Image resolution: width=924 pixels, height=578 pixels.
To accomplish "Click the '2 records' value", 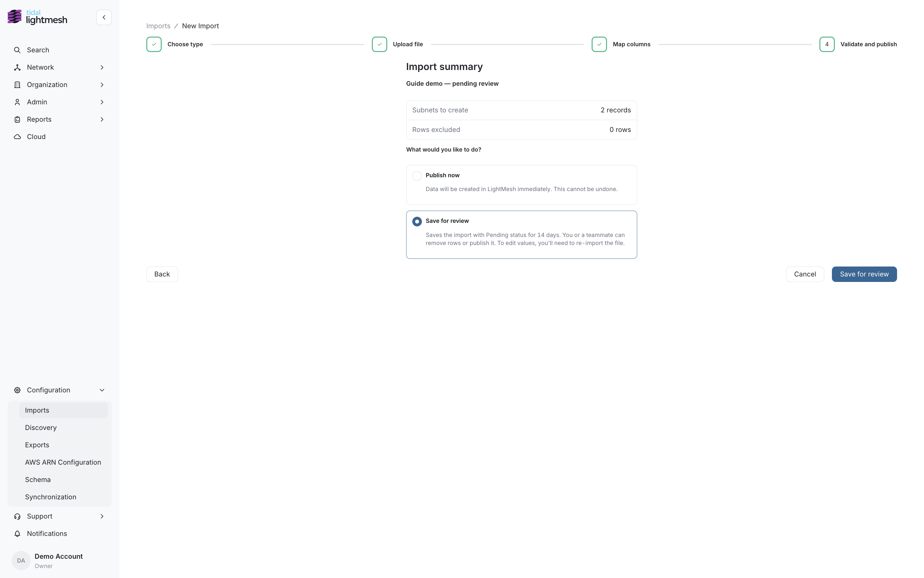I will [x=615, y=110].
